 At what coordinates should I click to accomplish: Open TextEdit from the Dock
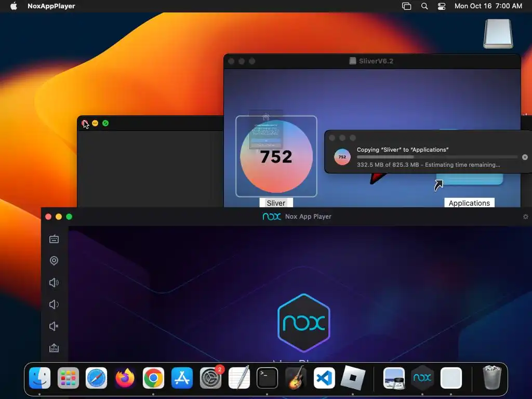[x=239, y=378]
